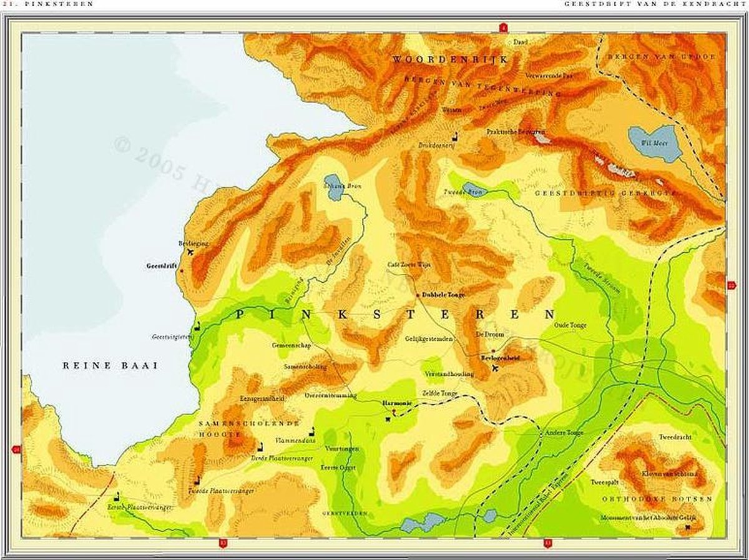749x560 pixels.
Task: Click the red town dot beside Dubbele Tonge
Action: click(x=418, y=294)
